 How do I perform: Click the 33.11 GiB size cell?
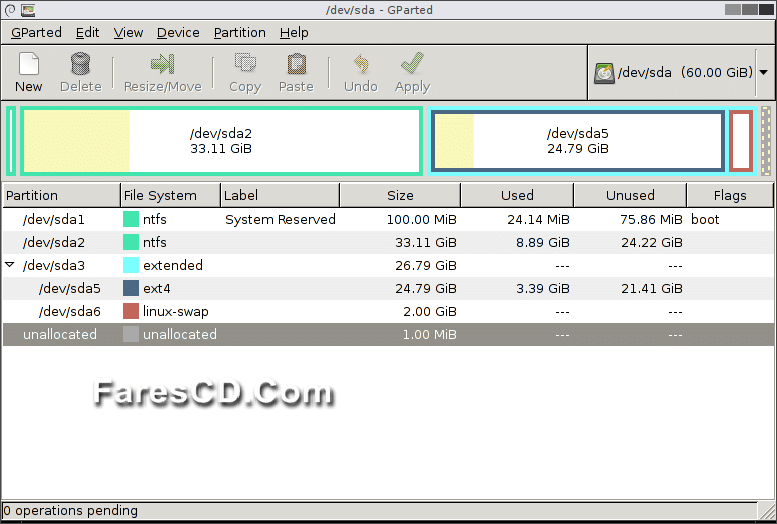pos(426,242)
